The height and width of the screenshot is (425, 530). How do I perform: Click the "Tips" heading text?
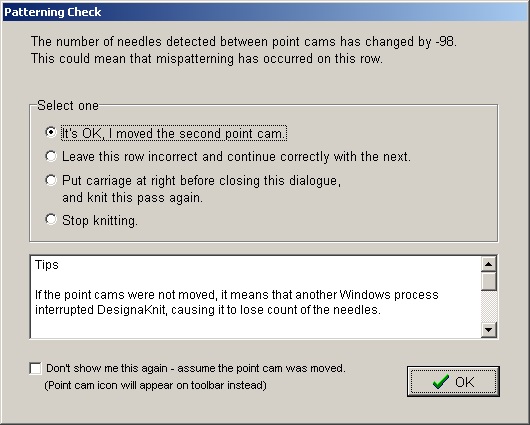coord(47,264)
